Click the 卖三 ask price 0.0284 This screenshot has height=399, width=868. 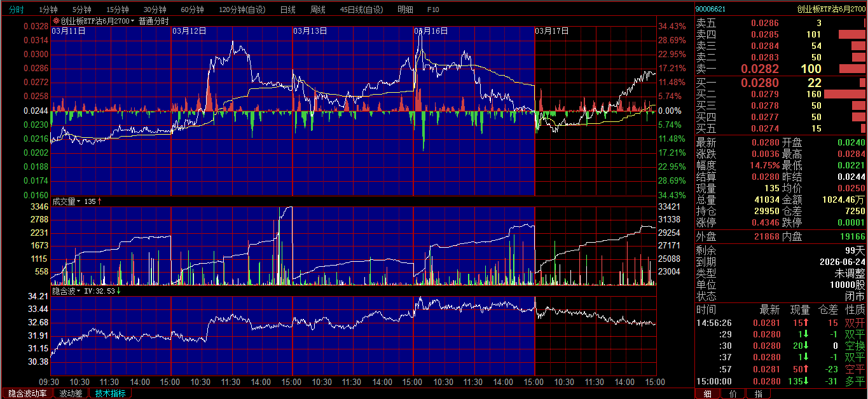pyautogui.click(x=765, y=46)
